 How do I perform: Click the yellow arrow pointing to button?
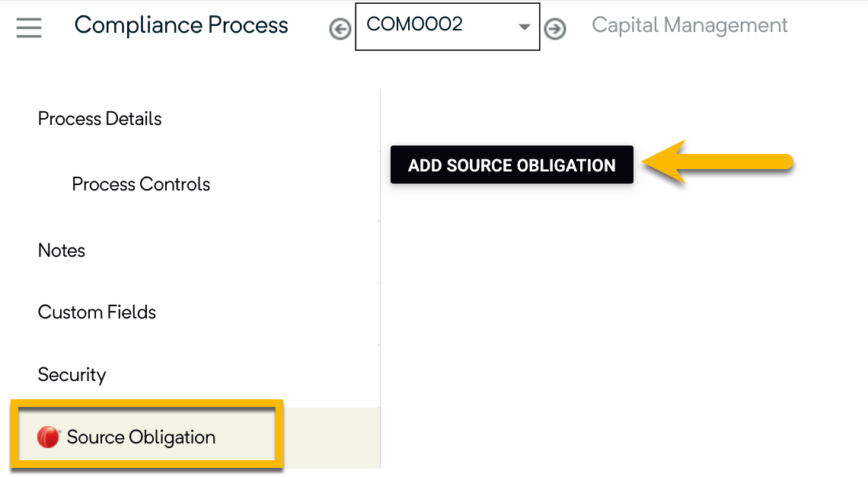pos(717,162)
